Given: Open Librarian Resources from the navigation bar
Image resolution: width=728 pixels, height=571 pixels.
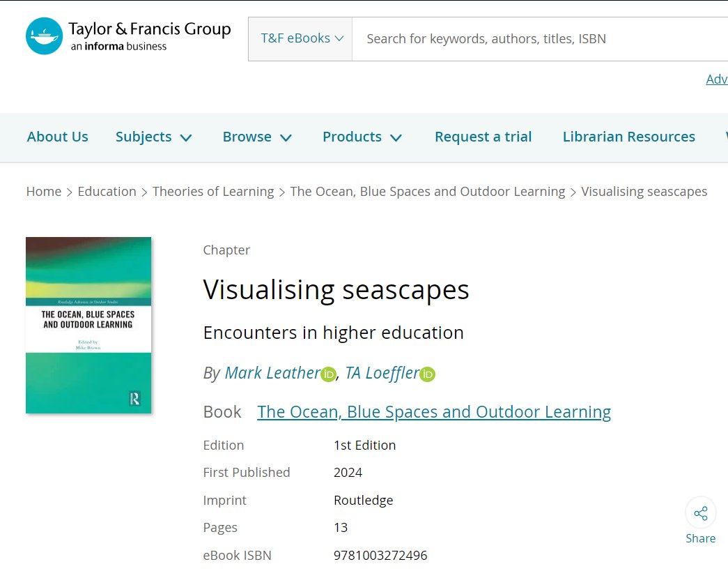Looking at the screenshot, I should point(628,137).
